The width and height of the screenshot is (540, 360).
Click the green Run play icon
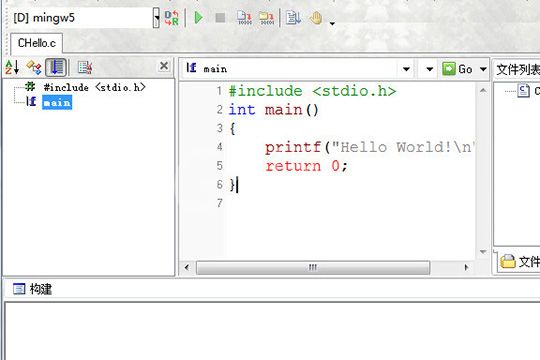[198, 18]
